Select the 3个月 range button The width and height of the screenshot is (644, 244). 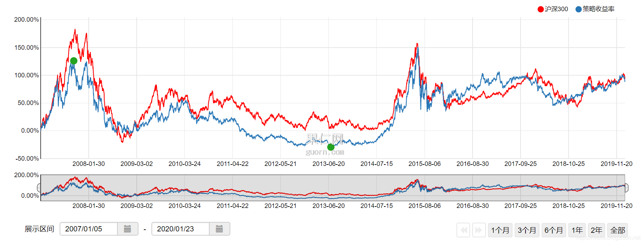point(527,230)
